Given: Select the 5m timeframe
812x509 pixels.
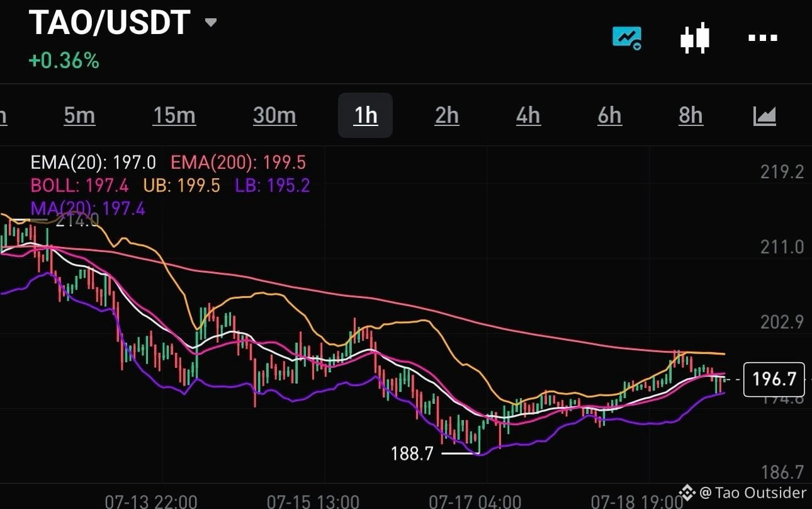Looking at the screenshot, I should pos(79,116).
